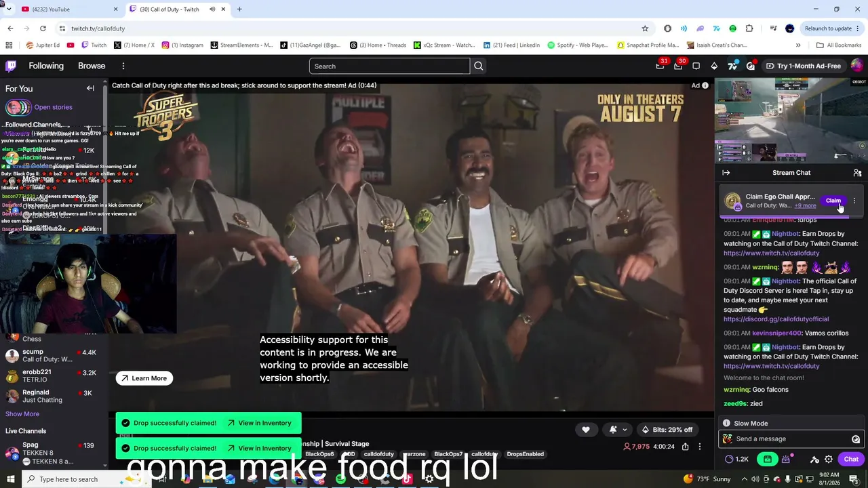Image resolution: width=868 pixels, height=488 pixels.
Task: Open channel points balance showing 1.2K
Action: 736,459
